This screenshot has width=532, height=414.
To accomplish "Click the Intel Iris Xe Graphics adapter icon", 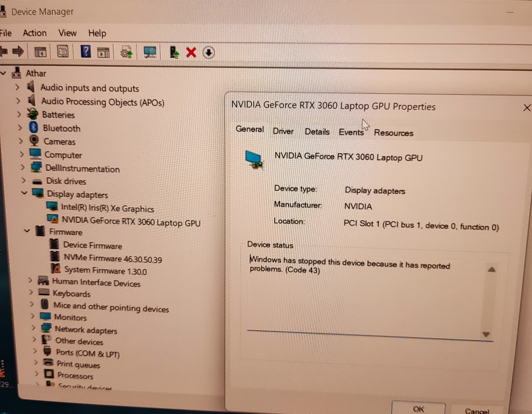I will click(52, 206).
